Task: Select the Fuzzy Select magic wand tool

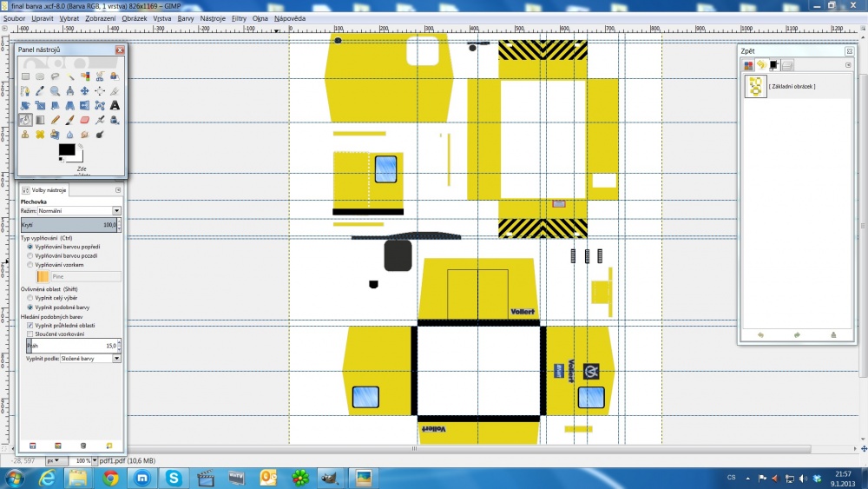Action: [x=69, y=76]
